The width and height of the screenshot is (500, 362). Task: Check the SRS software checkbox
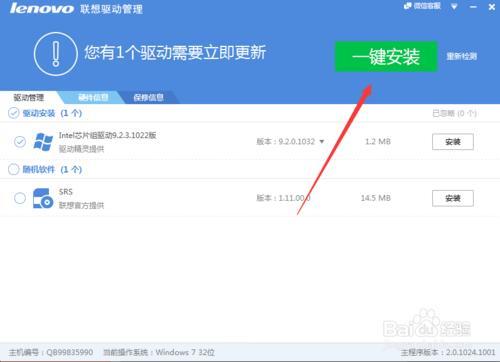click(20, 198)
